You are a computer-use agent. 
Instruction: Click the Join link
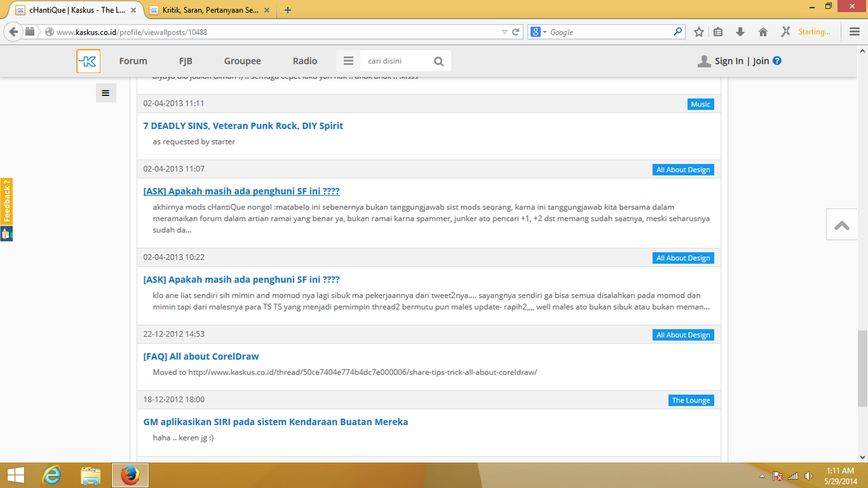point(761,61)
